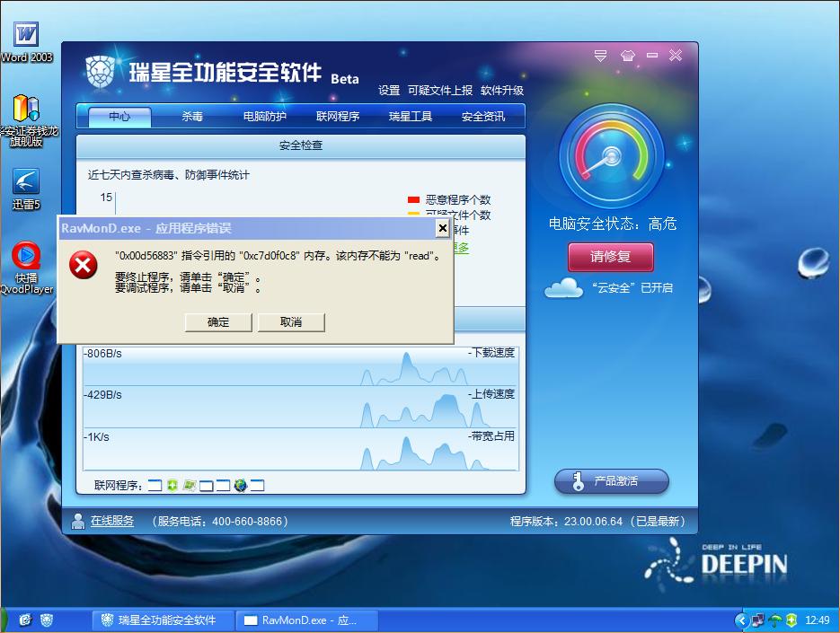840x633 pixels.
Task: Switch to 瑞星全功能安全软件 taskbar button
Action: coord(164,620)
